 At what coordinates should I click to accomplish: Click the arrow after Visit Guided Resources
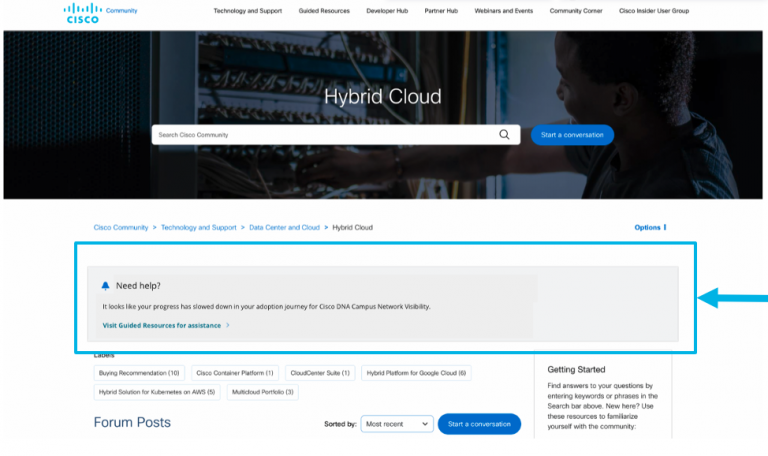(x=228, y=325)
